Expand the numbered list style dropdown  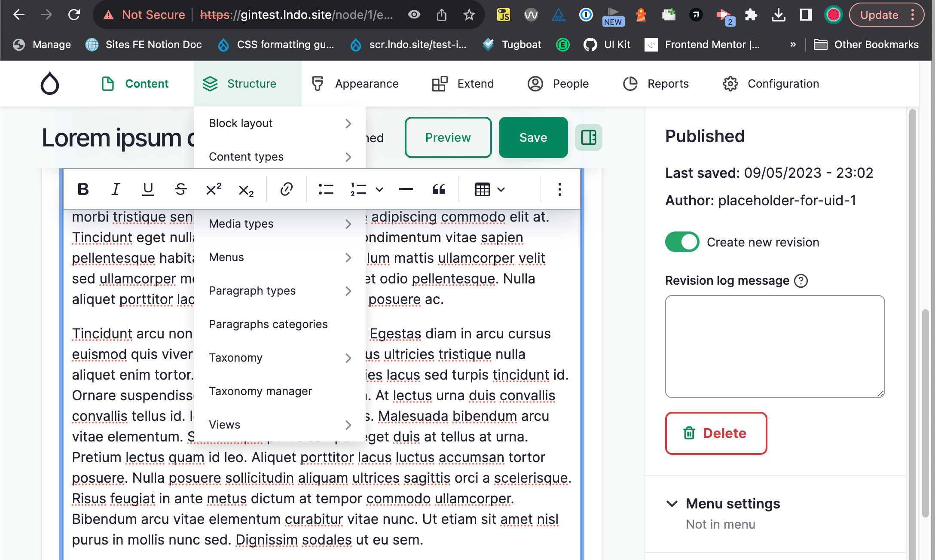click(x=379, y=189)
